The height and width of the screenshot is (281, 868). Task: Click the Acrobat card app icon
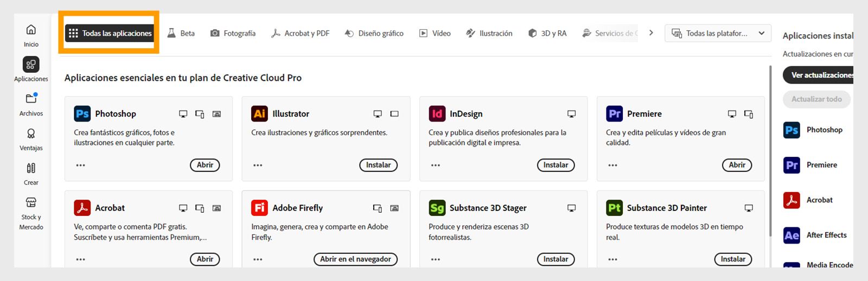[82, 208]
